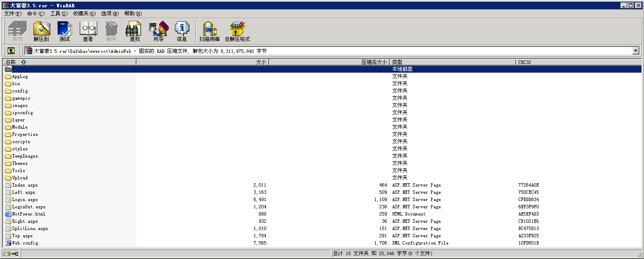Select the NotPower.html file
This screenshot has width=644, height=259.
28,214
